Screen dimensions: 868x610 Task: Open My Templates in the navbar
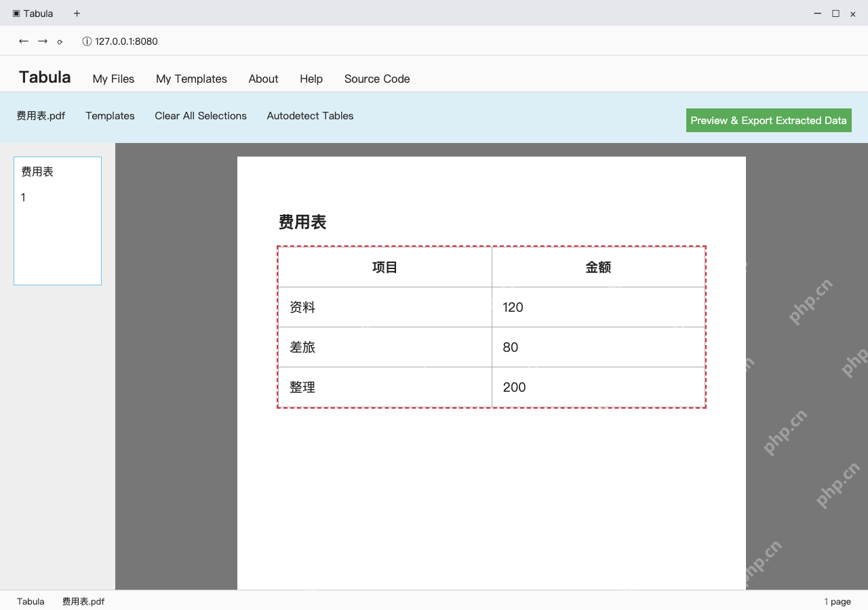(191, 79)
